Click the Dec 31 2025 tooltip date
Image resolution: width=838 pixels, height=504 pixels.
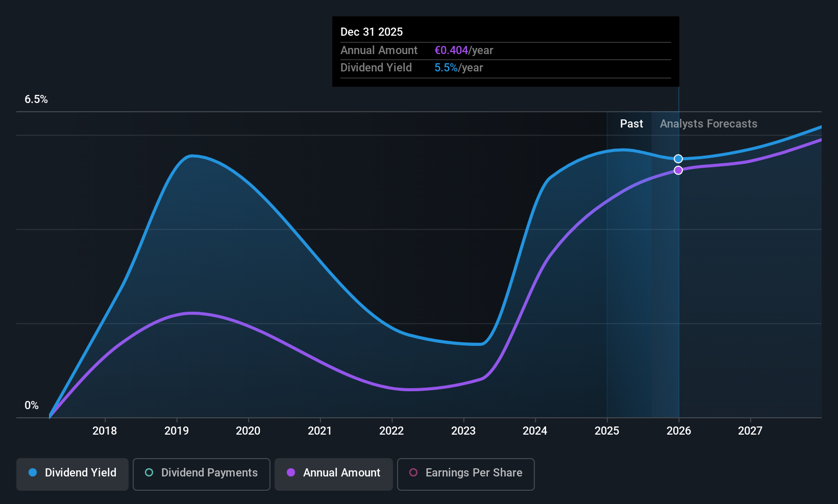pyautogui.click(x=372, y=32)
